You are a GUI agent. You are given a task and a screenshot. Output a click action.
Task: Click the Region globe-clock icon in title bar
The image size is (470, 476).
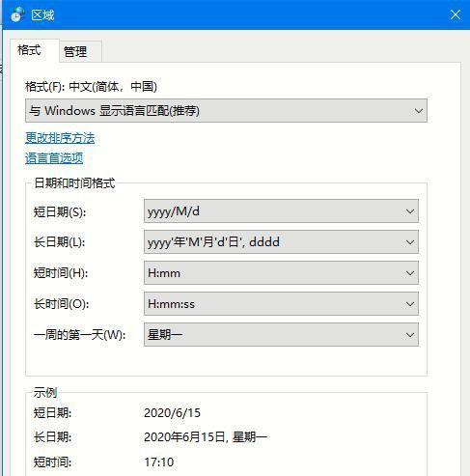point(16,14)
